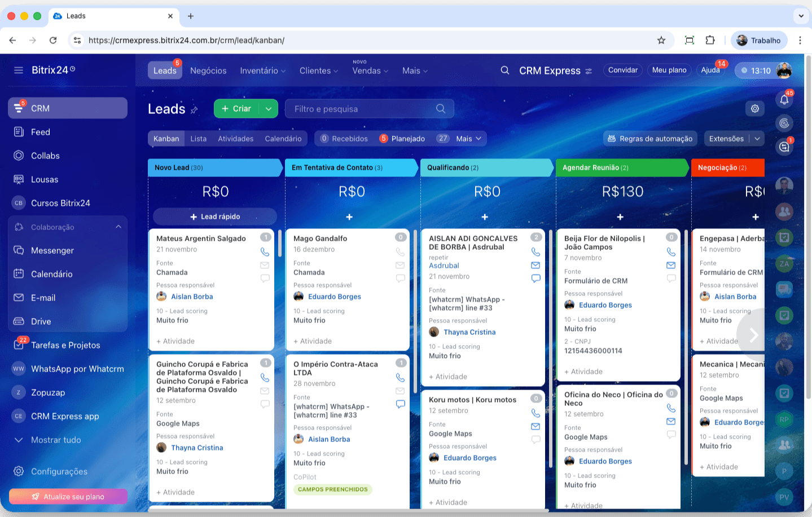The height and width of the screenshot is (517, 812).
Task: Click Atualize seu plano button
Action: [68, 496]
